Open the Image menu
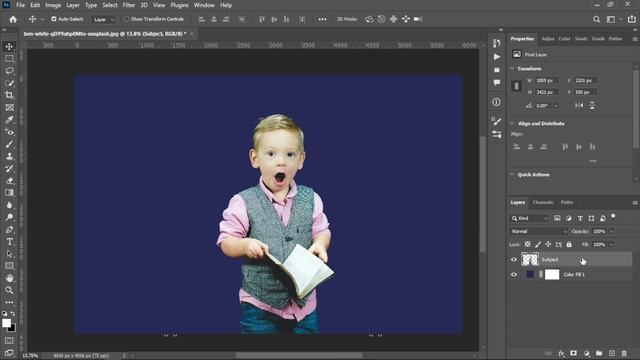Image resolution: width=640 pixels, height=360 pixels. point(53,5)
